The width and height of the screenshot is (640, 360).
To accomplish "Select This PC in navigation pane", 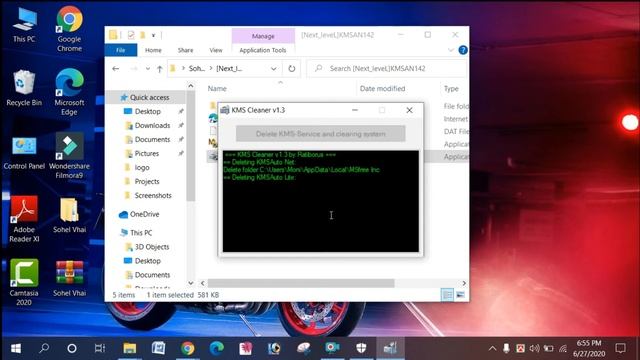I will (x=136, y=233).
